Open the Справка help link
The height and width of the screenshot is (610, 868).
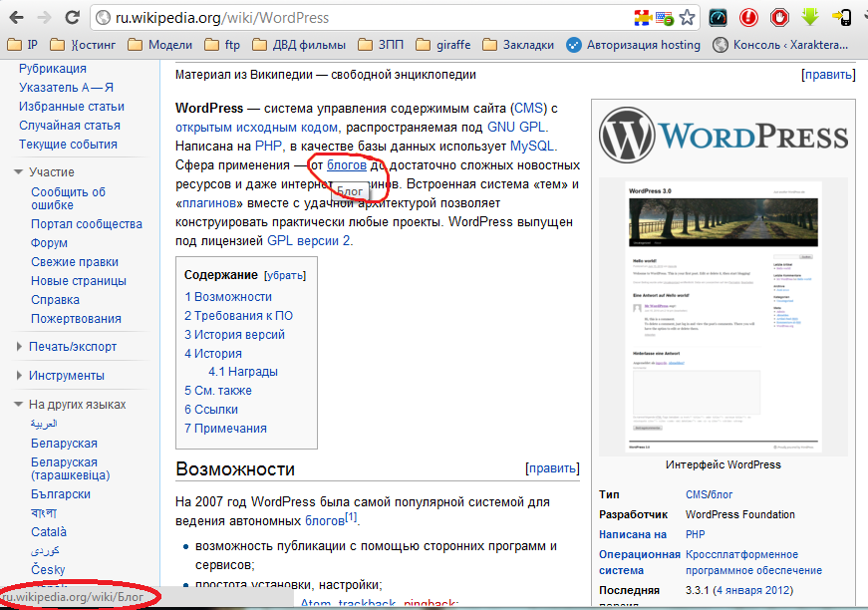(x=56, y=300)
